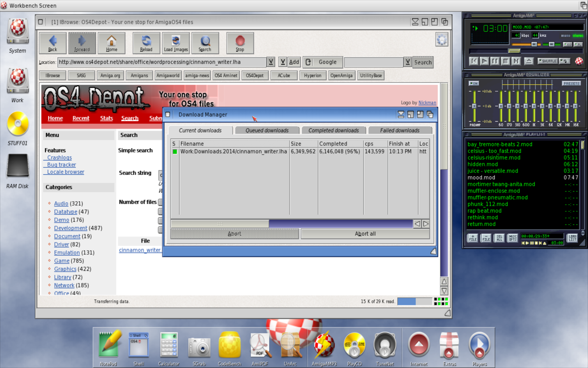
Task: Toggle the equalizer ON button
Action: coord(474,83)
